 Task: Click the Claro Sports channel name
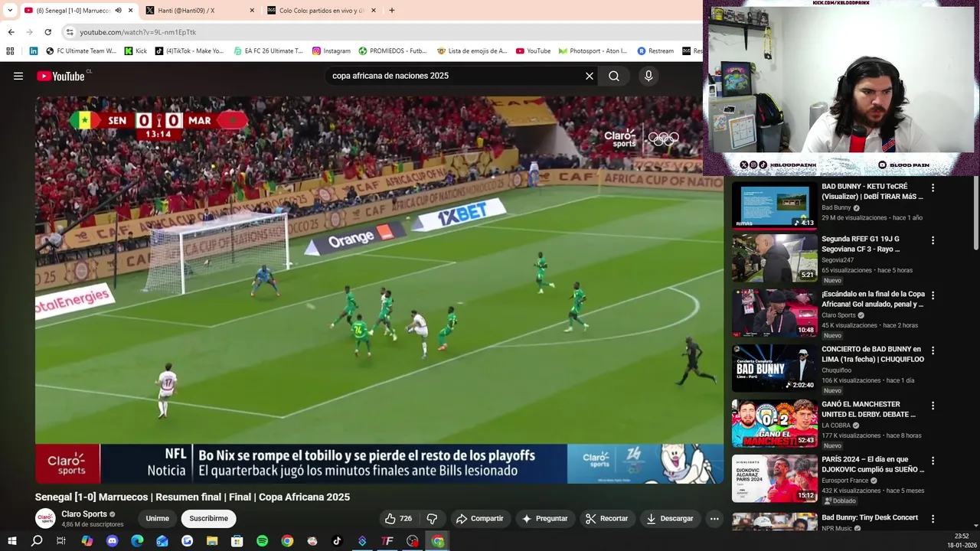(x=84, y=514)
